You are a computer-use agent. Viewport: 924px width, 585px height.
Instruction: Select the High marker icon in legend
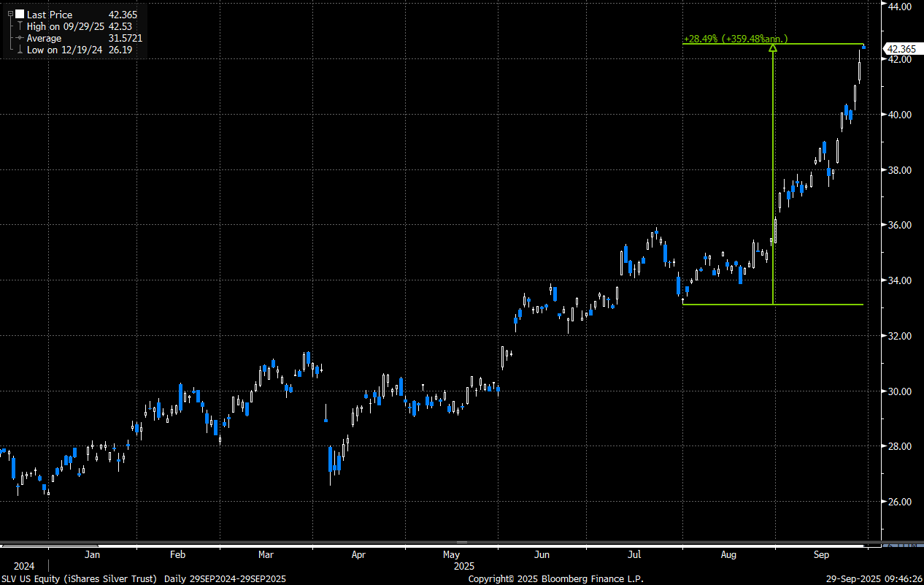click(20, 26)
